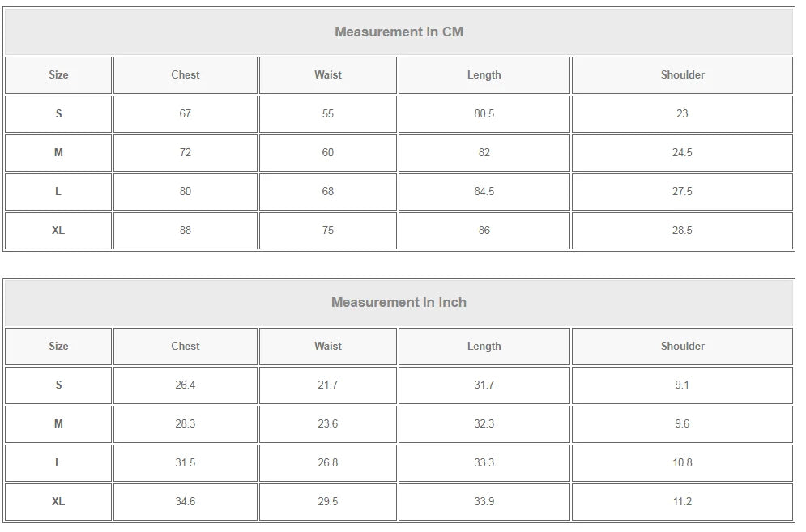
Task: Click the M size label in the CM table
Action: pos(58,153)
